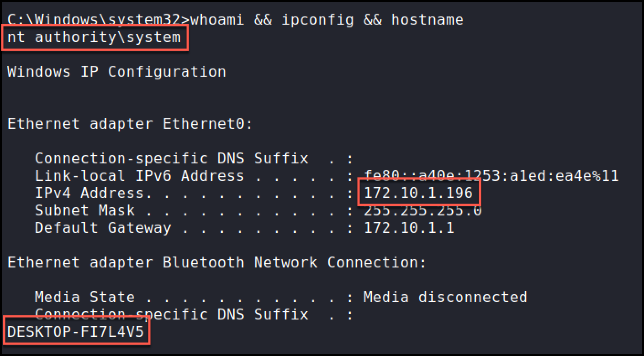644x356 pixels.
Task: Click the 'IPv4 Address' label
Action: (89, 194)
